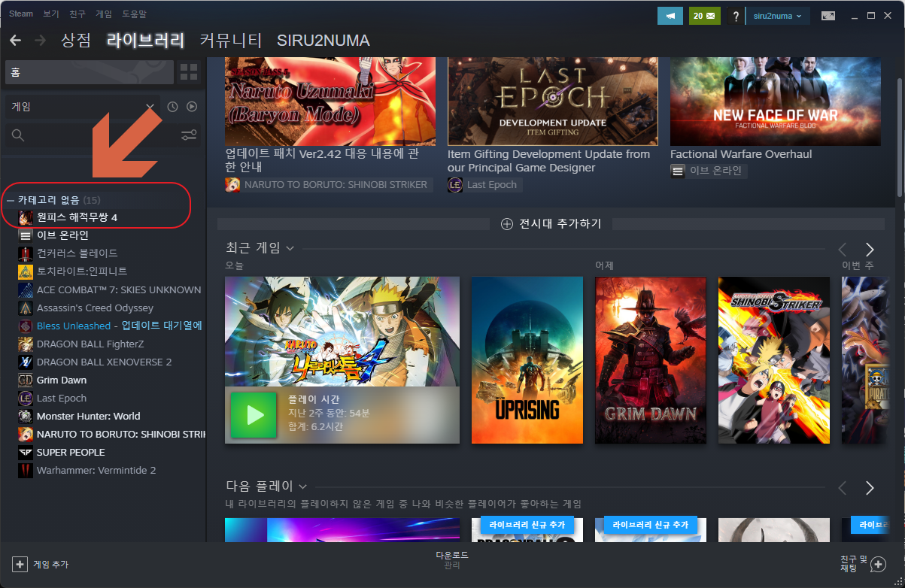Collapse the 카테고리 없음 category
This screenshot has width=905, height=588.
tap(11, 200)
